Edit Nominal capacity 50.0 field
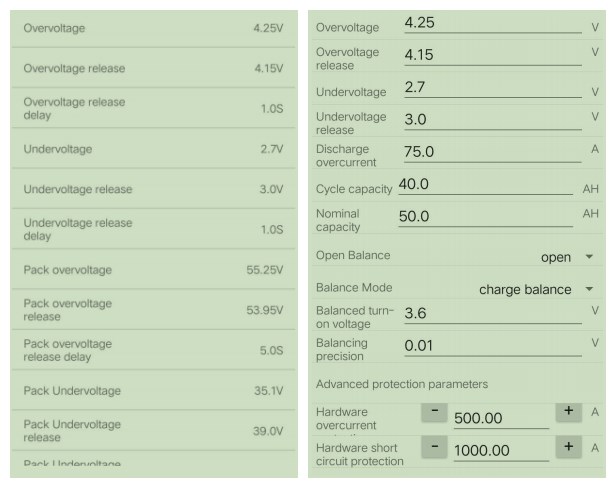This screenshot has width=616, height=488. tap(486, 217)
